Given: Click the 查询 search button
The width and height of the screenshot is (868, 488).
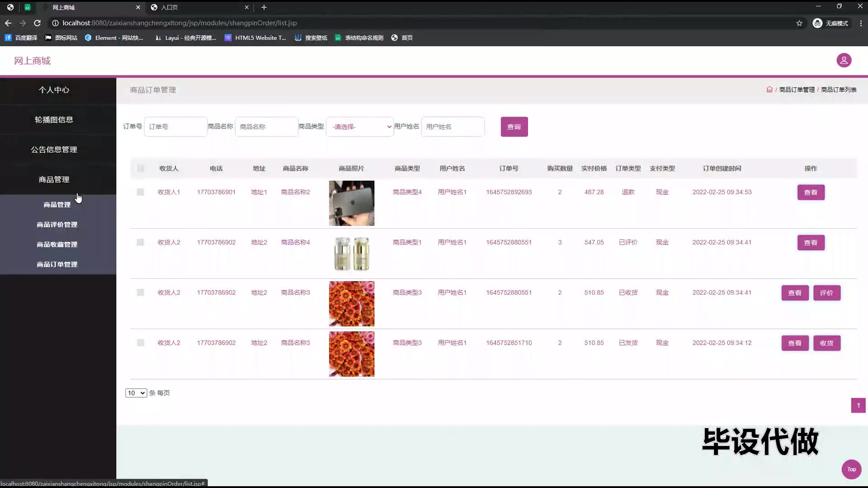Looking at the screenshot, I should [x=514, y=127].
